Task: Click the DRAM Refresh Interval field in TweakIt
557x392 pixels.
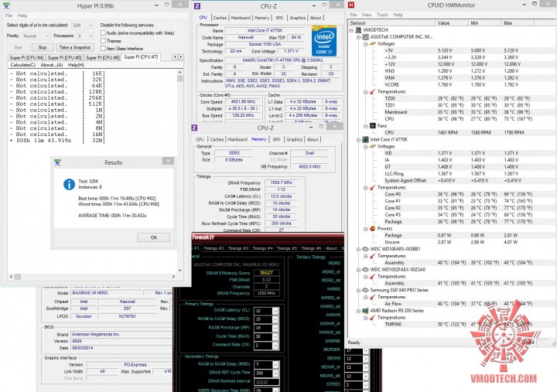Action: click(266, 382)
